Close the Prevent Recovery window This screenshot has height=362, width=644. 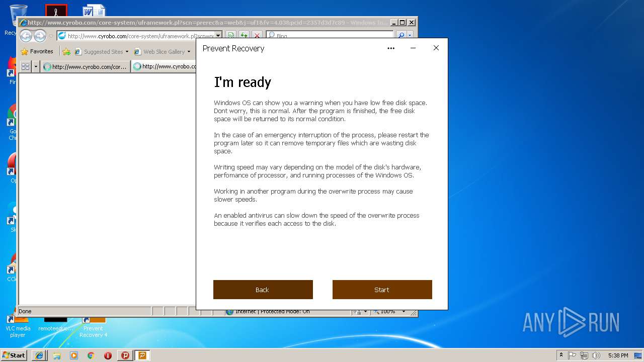436,48
